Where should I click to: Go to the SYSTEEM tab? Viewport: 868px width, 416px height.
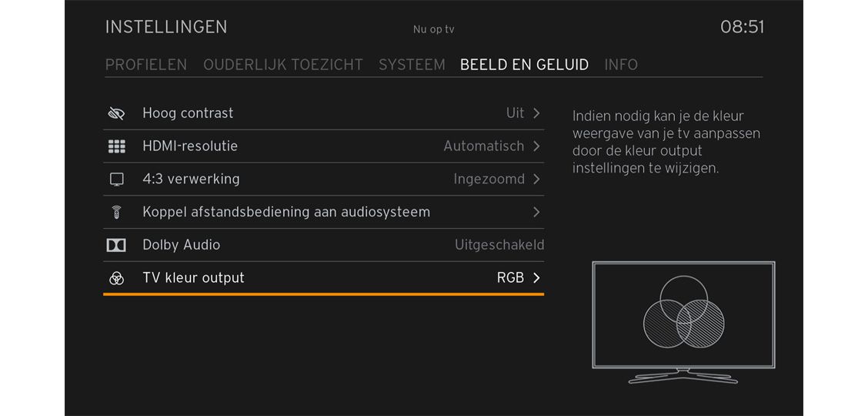point(412,65)
